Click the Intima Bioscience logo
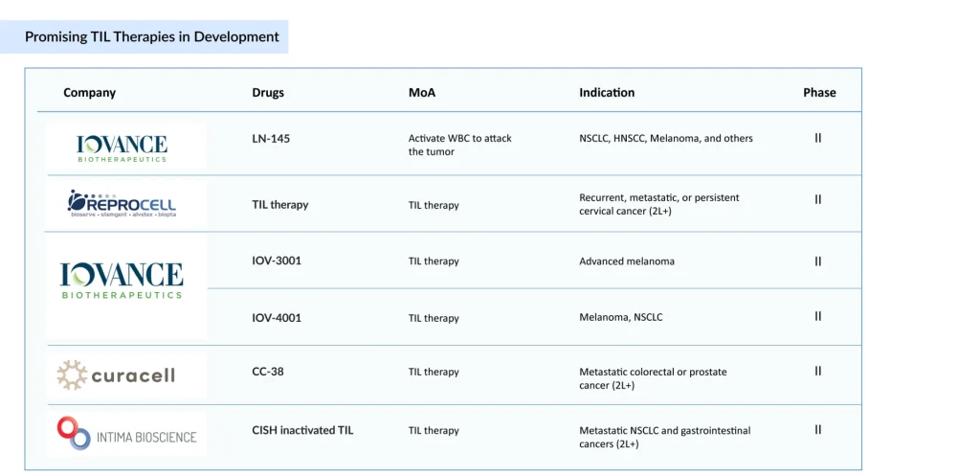Image resolution: width=980 pixels, height=476 pixels. coord(126,434)
